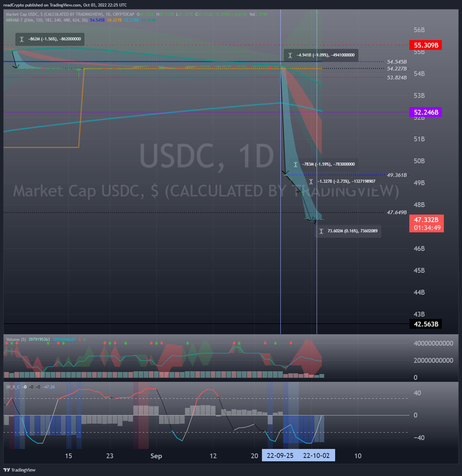Click the 49.361B horizontal line label

397,175
